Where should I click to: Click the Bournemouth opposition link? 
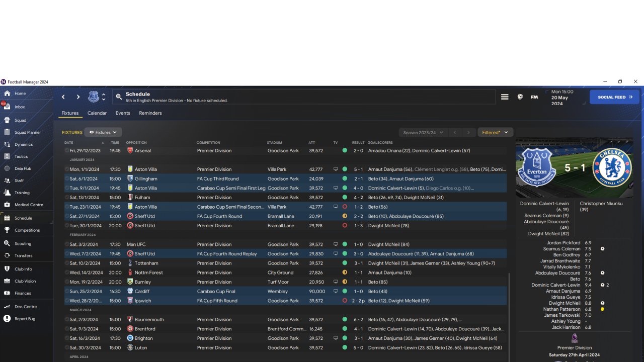click(149, 320)
